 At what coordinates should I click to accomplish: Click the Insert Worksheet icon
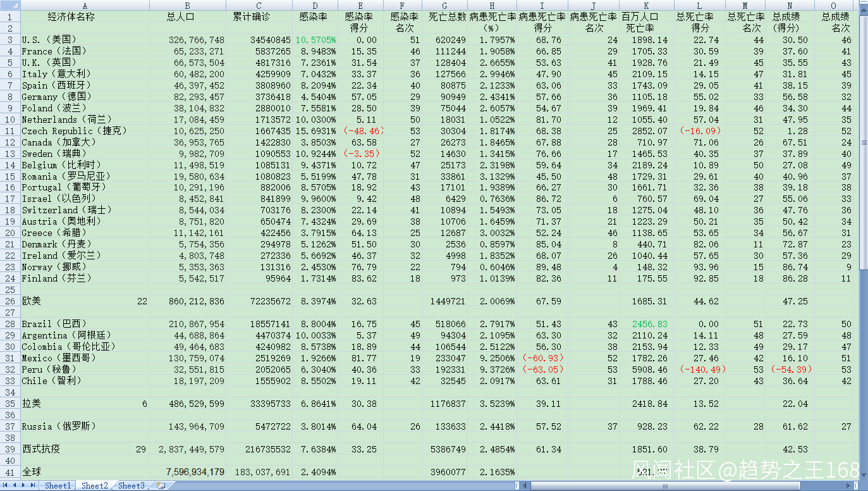point(161,485)
